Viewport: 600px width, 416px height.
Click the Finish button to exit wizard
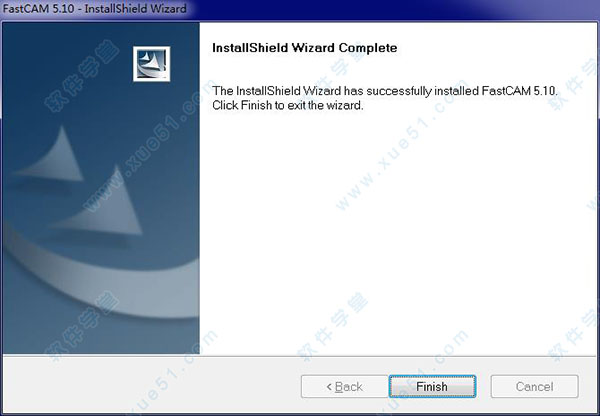click(x=432, y=387)
